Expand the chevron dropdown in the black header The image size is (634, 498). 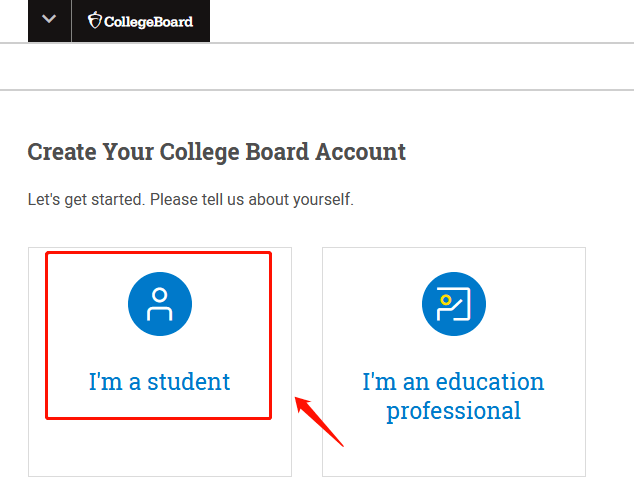tap(49, 21)
